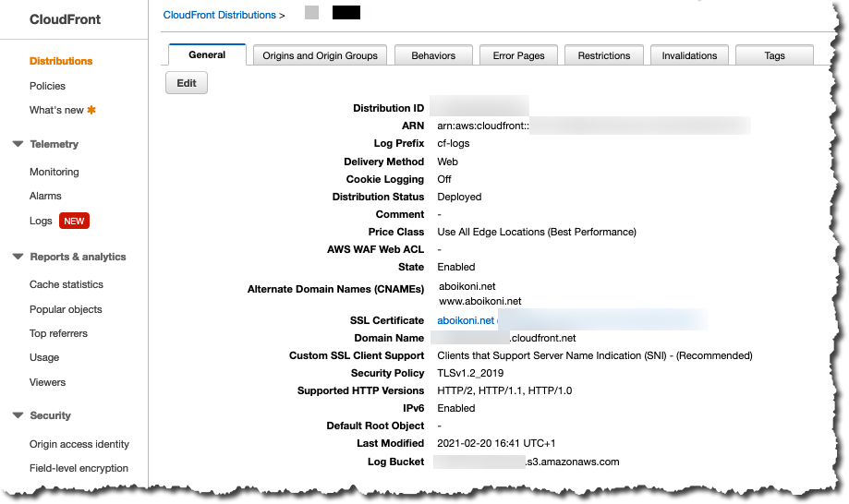
Task: Open the General tab
Action: (207, 54)
